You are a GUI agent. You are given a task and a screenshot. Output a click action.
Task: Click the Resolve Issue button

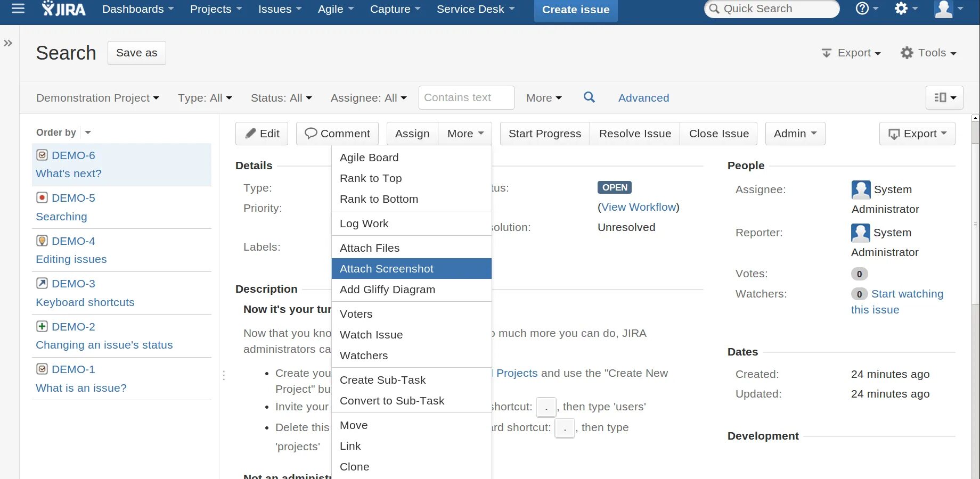click(635, 134)
